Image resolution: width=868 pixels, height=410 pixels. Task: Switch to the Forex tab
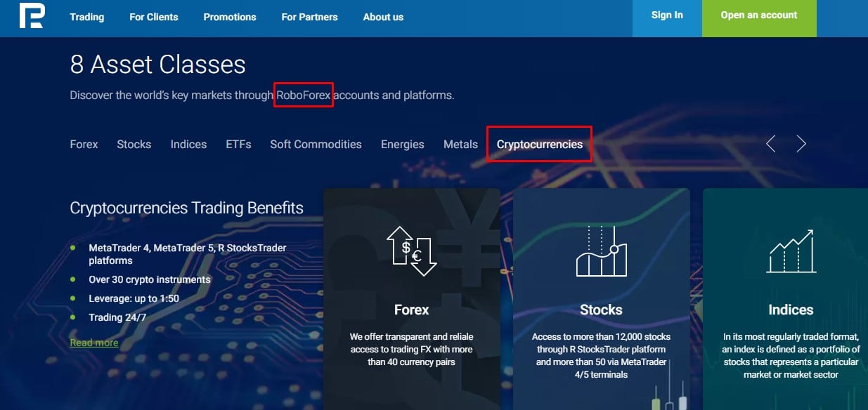[x=84, y=144]
